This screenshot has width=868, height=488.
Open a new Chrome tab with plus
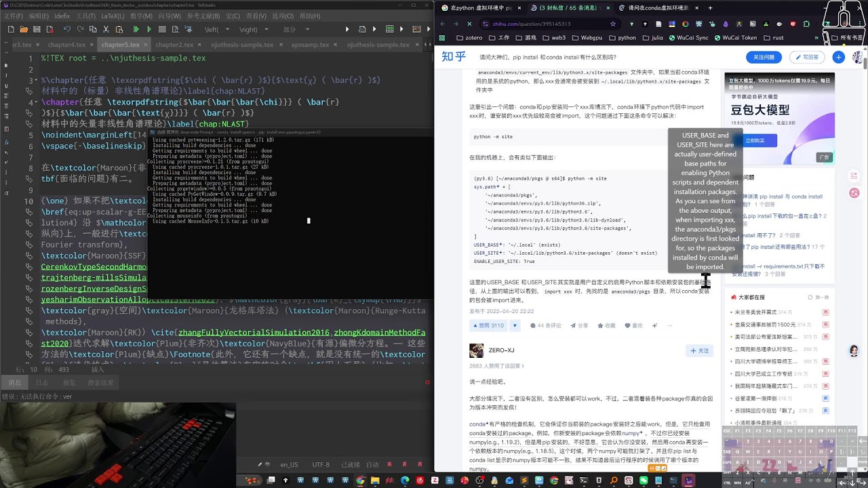point(710,8)
